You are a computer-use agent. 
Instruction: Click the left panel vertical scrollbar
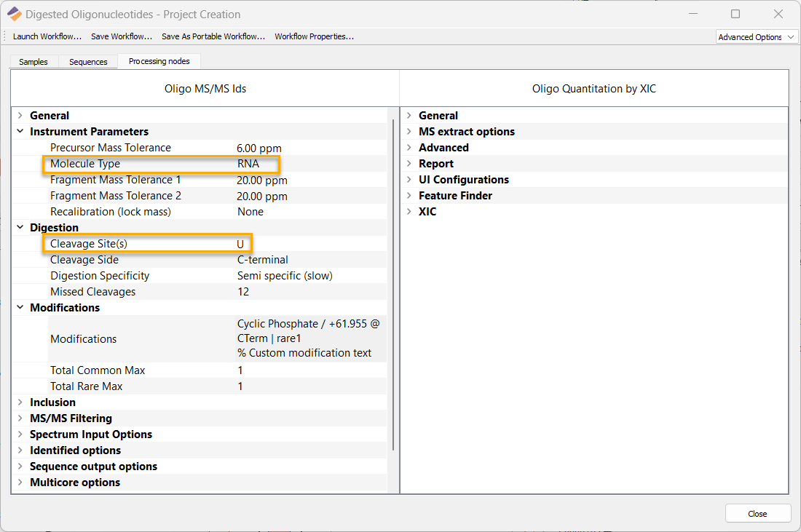pyautogui.click(x=393, y=284)
